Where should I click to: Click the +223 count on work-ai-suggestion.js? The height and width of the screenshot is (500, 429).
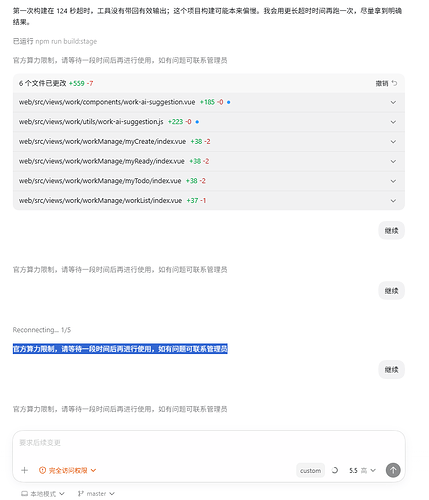pyautogui.click(x=175, y=122)
